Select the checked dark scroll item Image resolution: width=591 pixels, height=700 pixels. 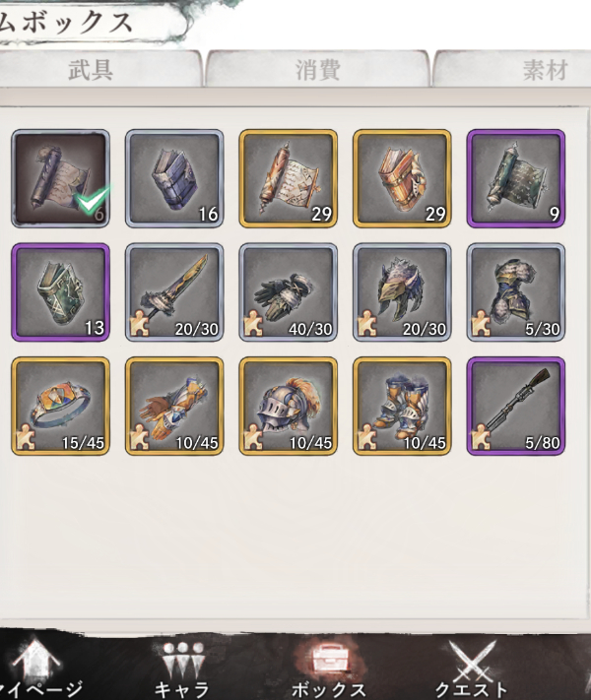pyautogui.click(x=60, y=178)
